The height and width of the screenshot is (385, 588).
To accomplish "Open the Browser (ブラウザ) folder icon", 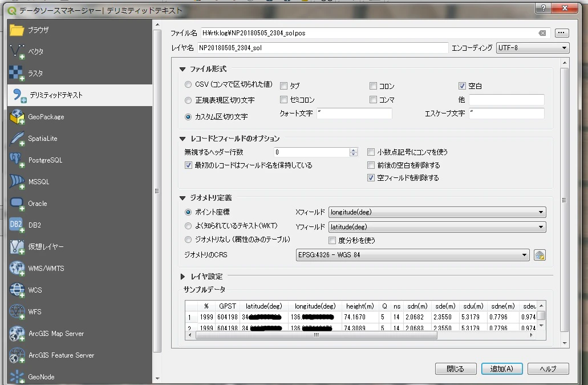I will click(x=17, y=30).
